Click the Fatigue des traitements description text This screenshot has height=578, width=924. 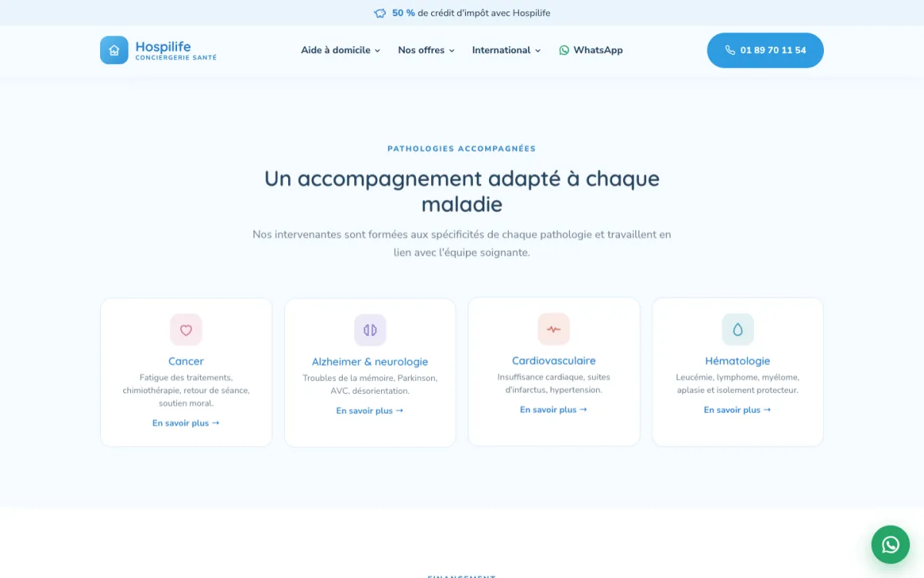click(x=186, y=390)
